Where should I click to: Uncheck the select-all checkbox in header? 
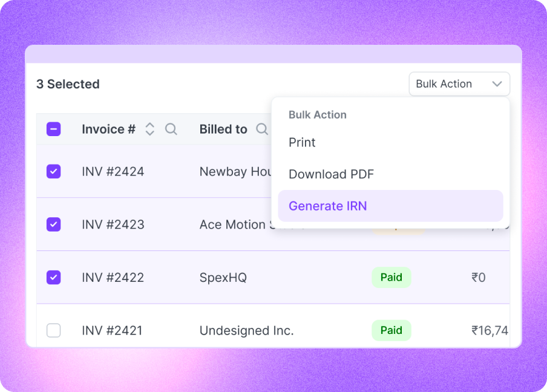(x=53, y=129)
